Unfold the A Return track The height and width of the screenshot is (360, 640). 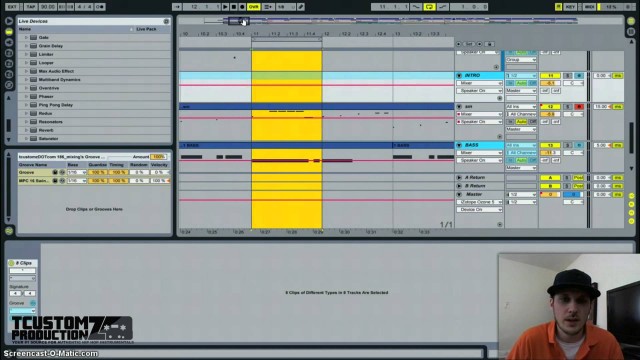[x=459, y=178]
